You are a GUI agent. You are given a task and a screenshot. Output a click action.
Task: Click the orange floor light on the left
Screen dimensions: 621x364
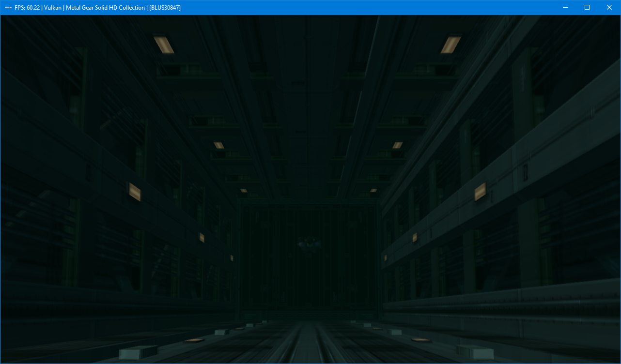click(x=194, y=340)
